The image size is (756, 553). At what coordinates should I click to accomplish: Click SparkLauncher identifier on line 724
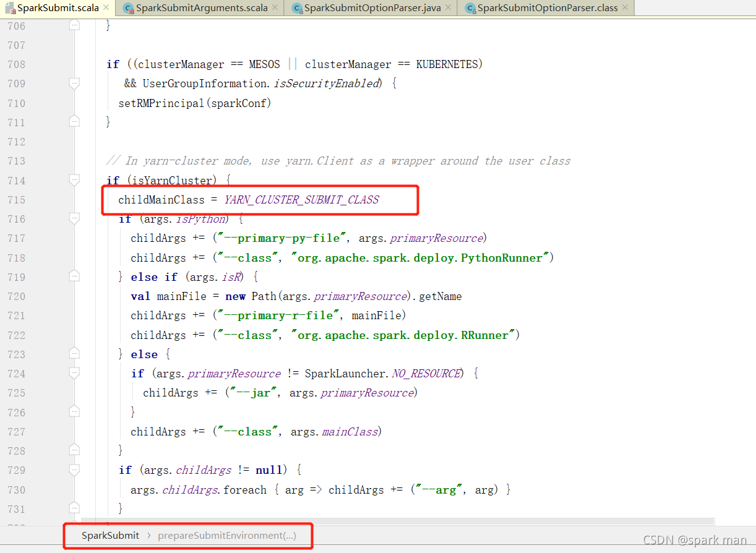point(345,374)
